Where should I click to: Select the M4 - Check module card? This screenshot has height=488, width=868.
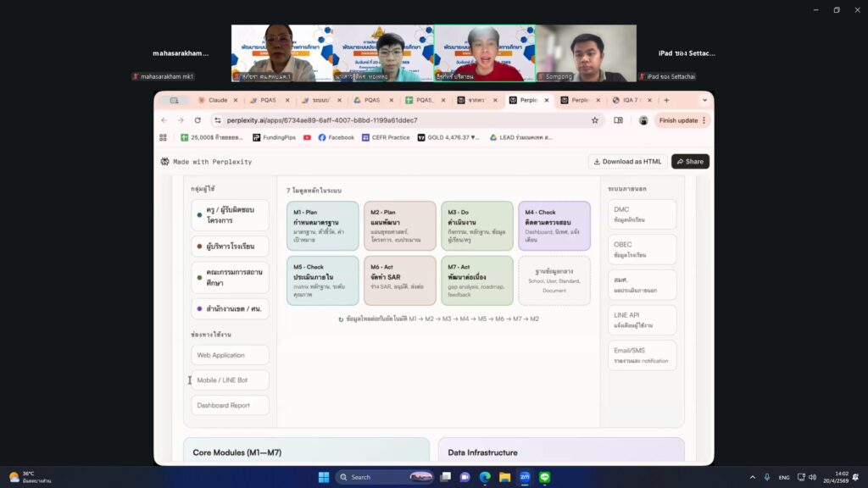[554, 225]
